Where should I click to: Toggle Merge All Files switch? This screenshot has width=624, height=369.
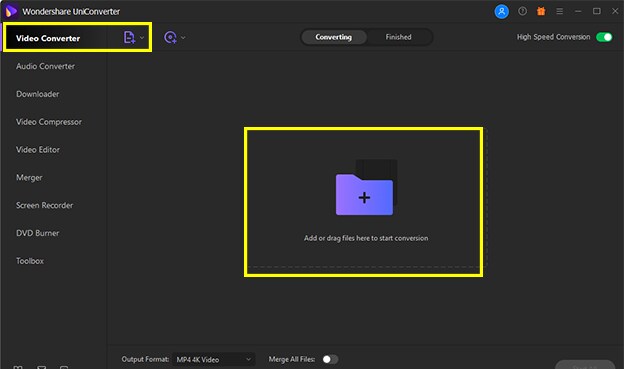click(x=330, y=359)
